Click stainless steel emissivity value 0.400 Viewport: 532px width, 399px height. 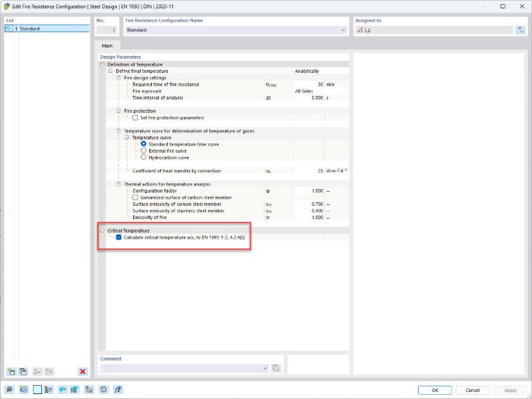pos(309,211)
